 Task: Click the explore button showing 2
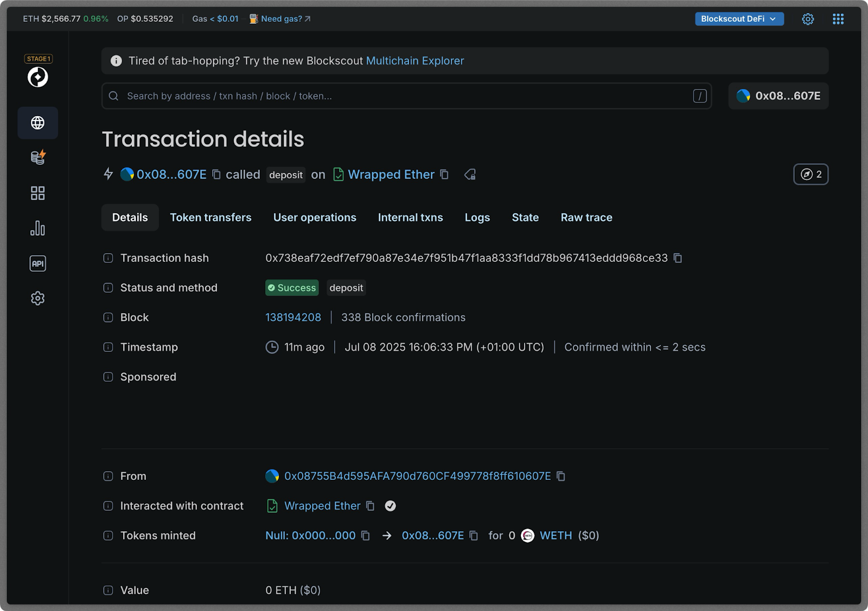(811, 175)
